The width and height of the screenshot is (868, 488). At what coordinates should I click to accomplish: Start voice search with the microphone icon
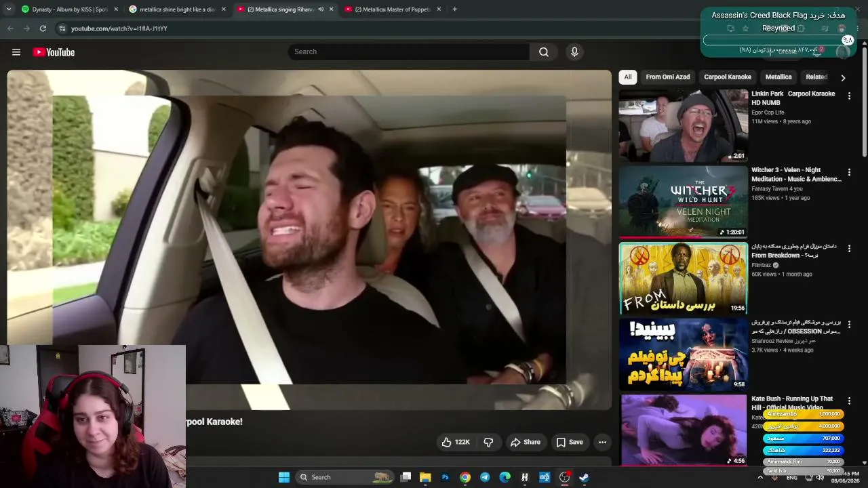(x=574, y=52)
